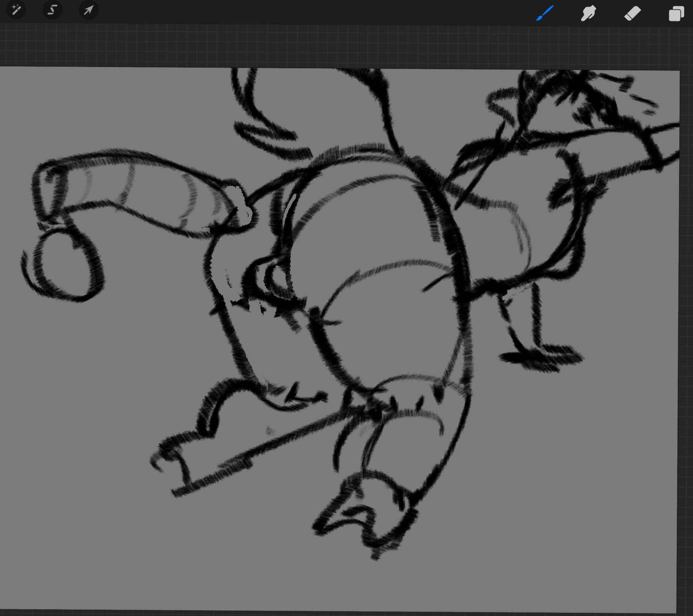Select the Smudge finger tool
This screenshot has height=616, width=693.
click(x=588, y=14)
